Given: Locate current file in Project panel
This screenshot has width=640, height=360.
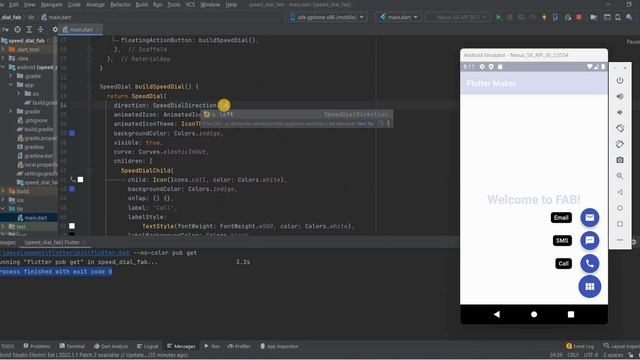Looking at the screenshot, I should 18,29.
